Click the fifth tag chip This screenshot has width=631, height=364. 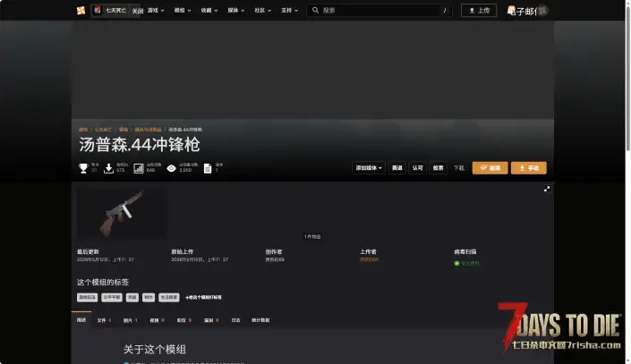(x=169, y=297)
